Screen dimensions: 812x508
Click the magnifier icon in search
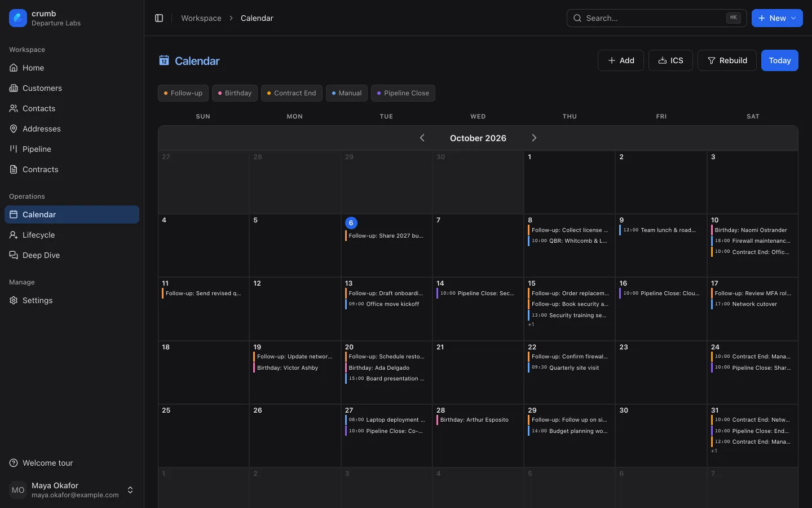tap(577, 18)
